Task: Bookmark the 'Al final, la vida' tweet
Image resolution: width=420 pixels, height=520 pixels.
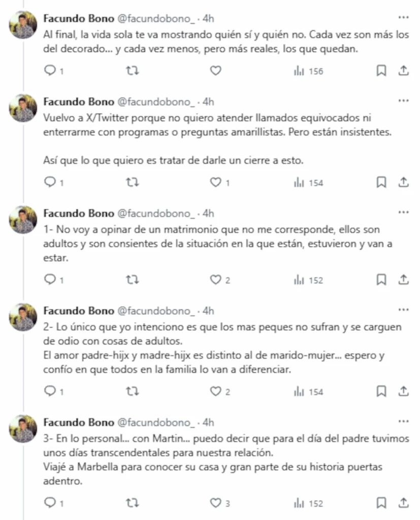Action: pos(381,71)
